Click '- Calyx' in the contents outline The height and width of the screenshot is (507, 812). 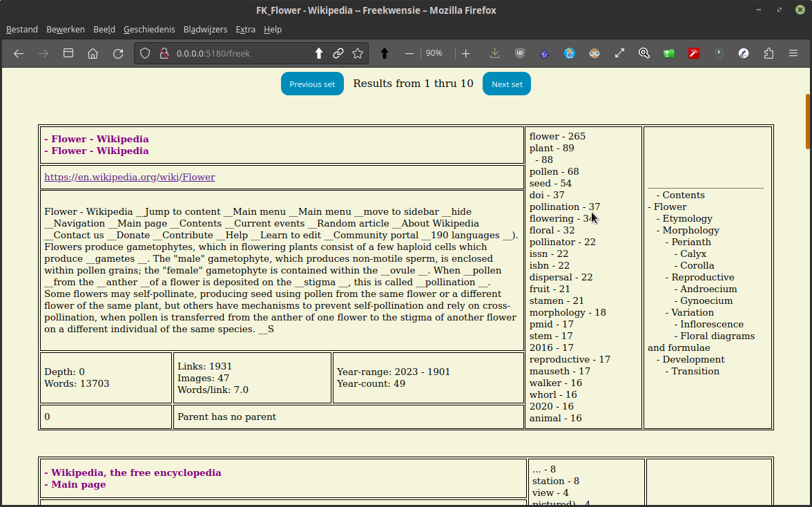[690, 254]
